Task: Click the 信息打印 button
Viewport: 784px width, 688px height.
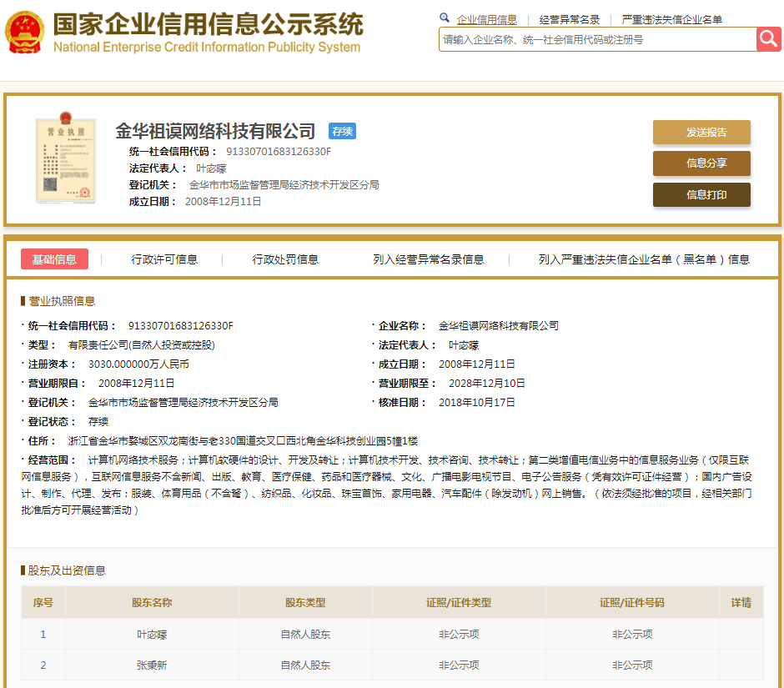Action: pos(701,195)
